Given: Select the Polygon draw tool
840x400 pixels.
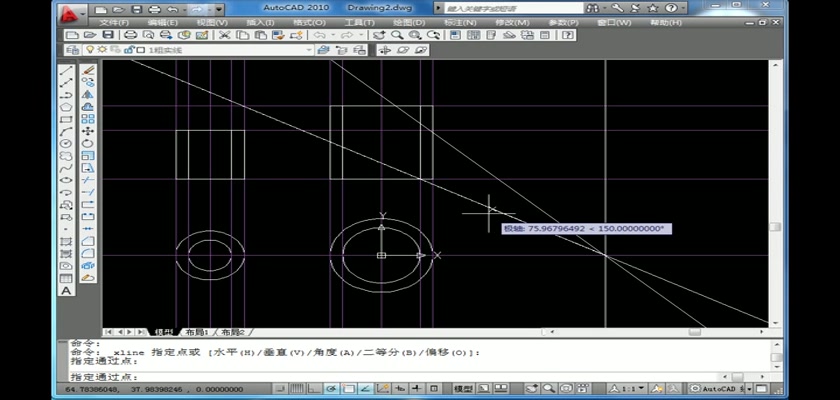Looking at the screenshot, I should 66,107.
